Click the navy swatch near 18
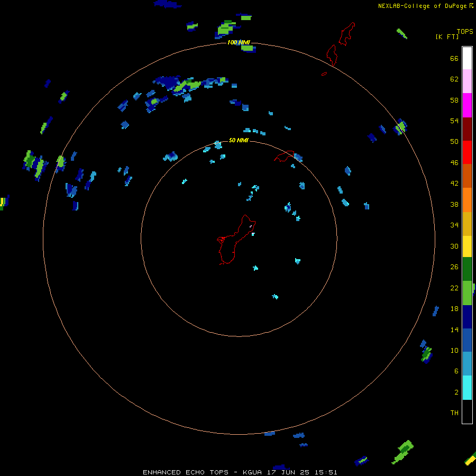 [467, 317]
